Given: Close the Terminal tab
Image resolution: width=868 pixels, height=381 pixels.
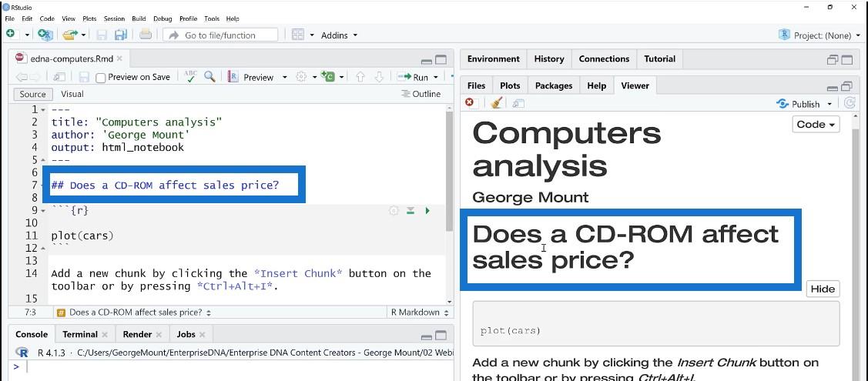Looking at the screenshot, I should coord(106,335).
